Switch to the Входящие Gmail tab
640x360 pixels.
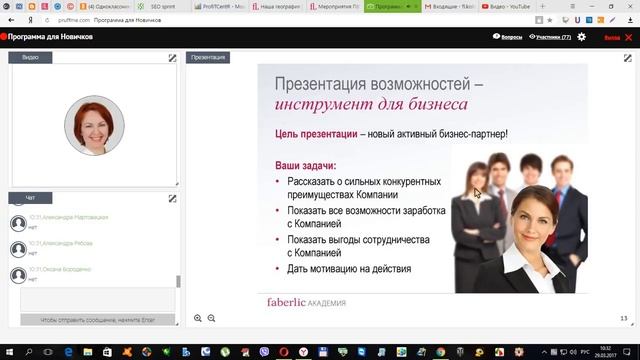tap(449, 6)
